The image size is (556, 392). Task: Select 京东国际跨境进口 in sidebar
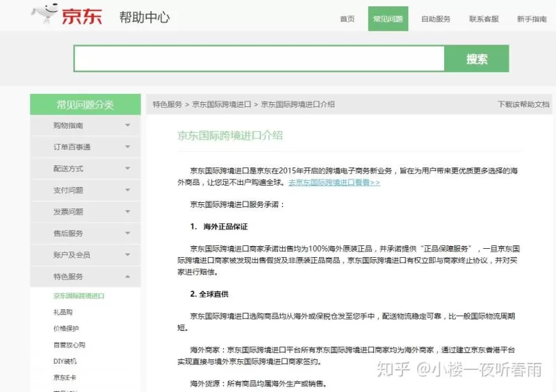79,296
